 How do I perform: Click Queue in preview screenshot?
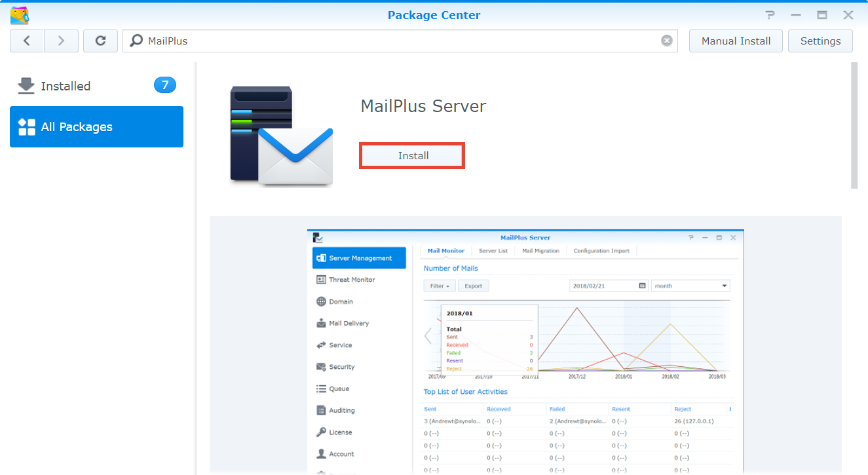(x=339, y=389)
